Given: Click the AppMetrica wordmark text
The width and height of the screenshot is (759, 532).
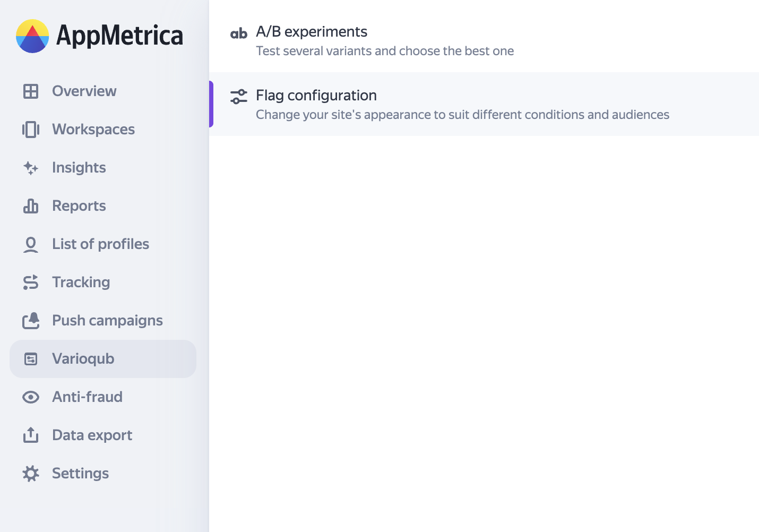Looking at the screenshot, I should (x=119, y=36).
